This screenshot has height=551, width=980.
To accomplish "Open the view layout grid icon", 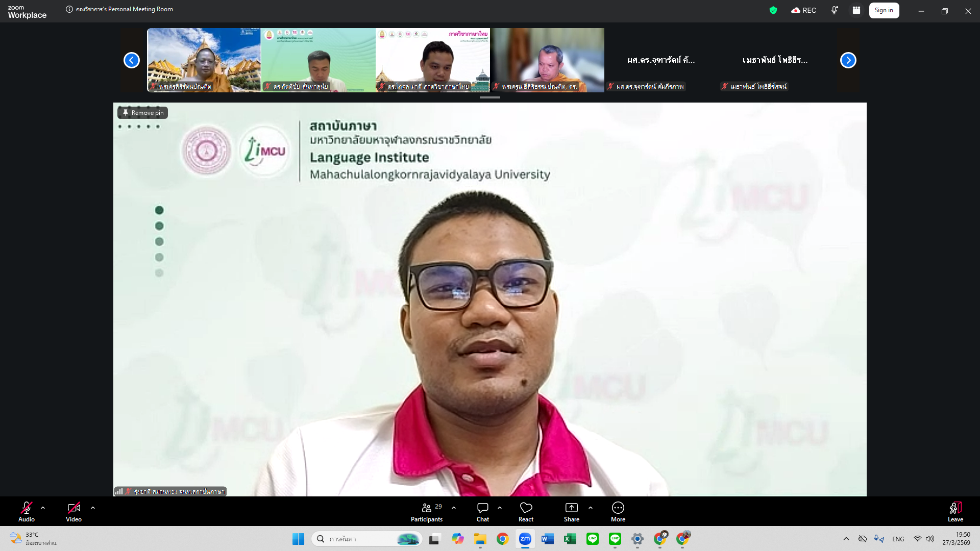I will point(856,10).
